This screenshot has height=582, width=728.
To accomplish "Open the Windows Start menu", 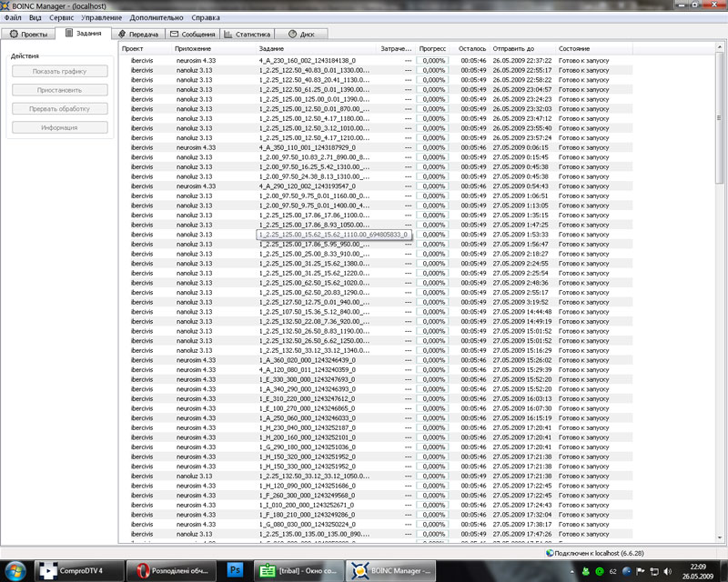I will point(15,570).
